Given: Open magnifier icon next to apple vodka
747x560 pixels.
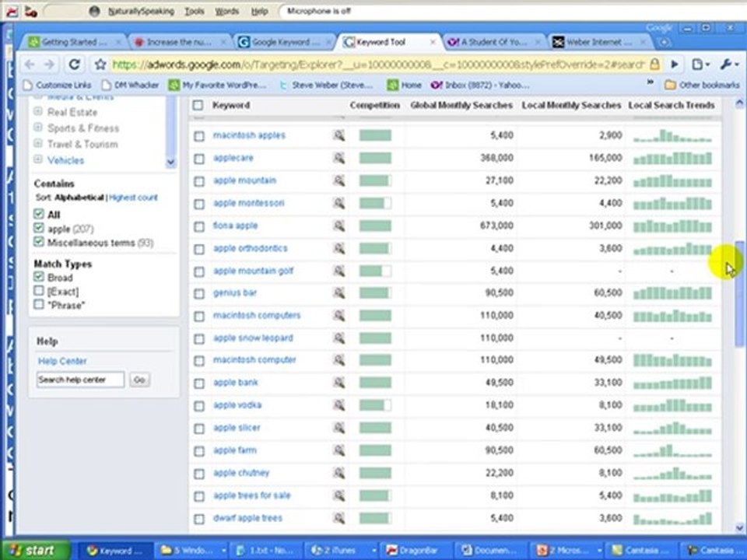Looking at the screenshot, I should coord(338,405).
